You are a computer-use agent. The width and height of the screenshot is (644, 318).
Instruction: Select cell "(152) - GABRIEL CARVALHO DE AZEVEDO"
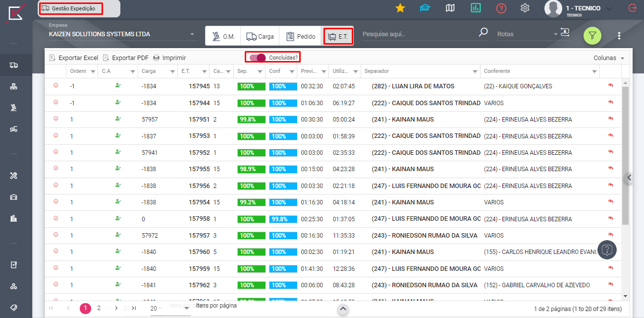coord(537,285)
